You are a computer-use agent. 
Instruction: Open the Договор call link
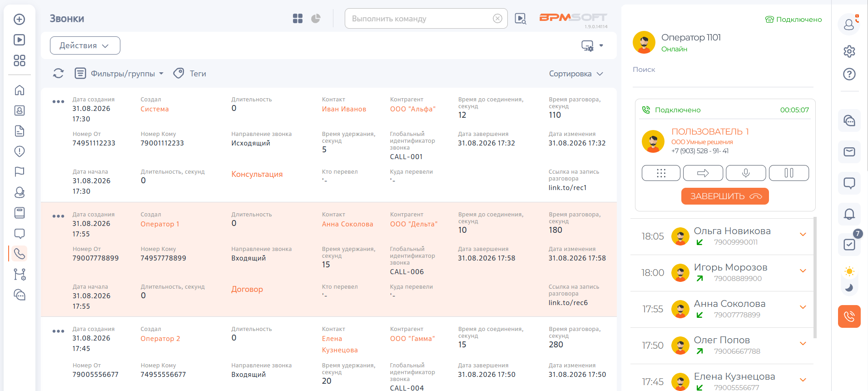(247, 289)
